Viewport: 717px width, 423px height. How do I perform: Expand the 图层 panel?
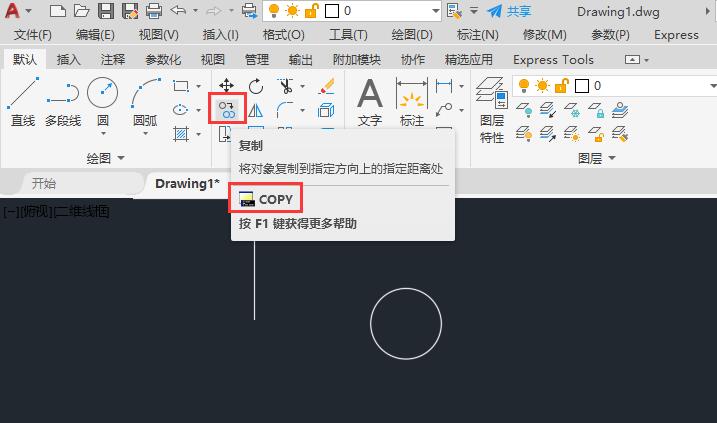coord(596,158)
